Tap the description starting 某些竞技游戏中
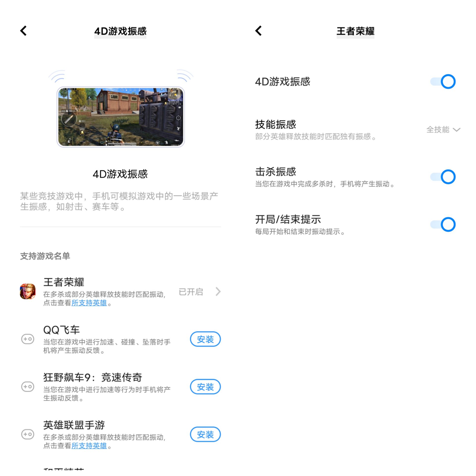This screenshot has width=476, height=476. pos(119,201)
